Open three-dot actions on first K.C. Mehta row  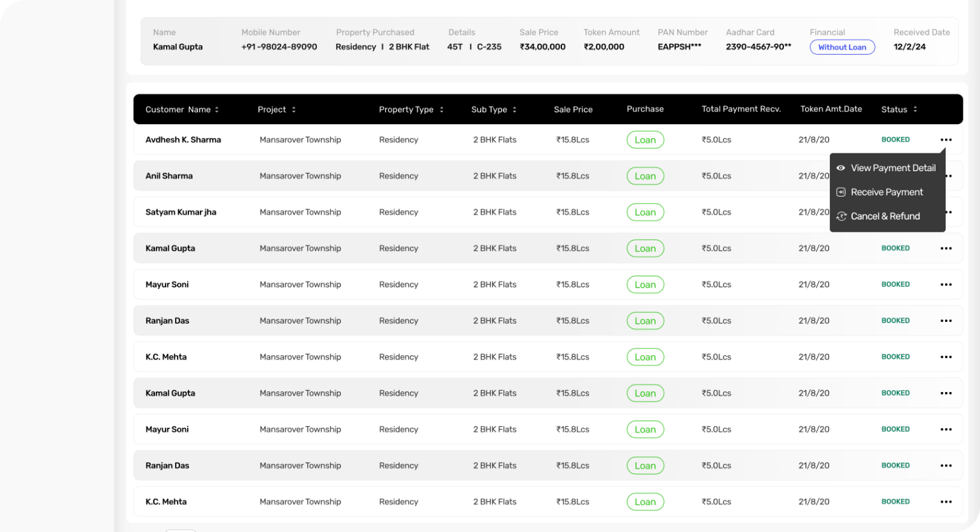946,358
